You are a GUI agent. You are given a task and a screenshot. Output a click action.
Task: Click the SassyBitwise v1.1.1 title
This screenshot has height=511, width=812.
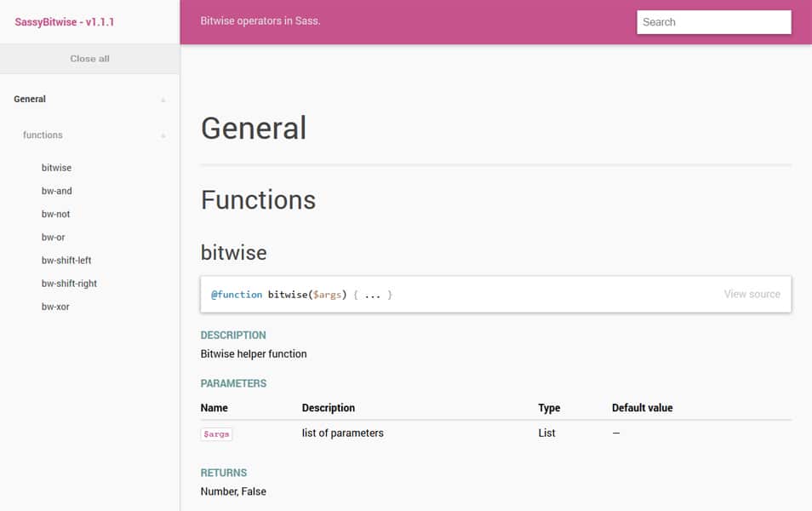click(x=63, y=21)
